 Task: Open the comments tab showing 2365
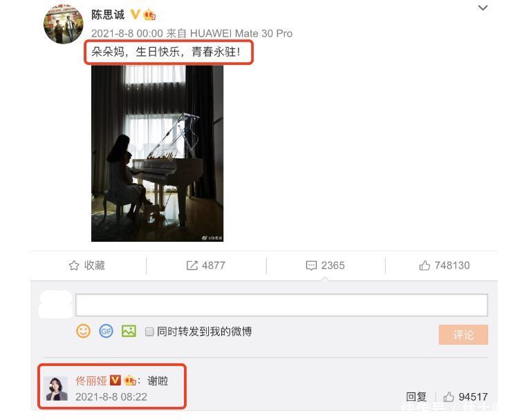click(x=325, y=265)
